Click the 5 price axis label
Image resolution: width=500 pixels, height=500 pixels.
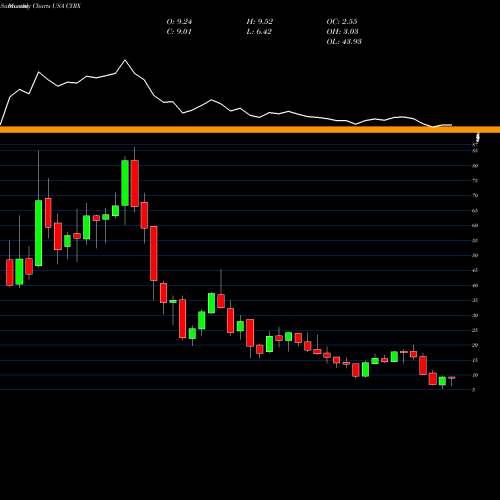tap(474, 390)
